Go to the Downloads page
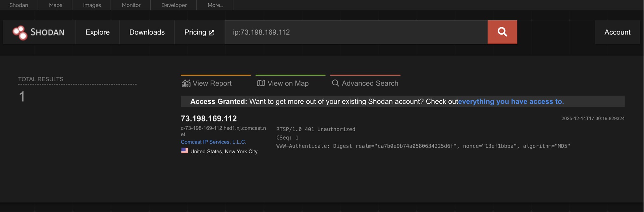 [x=147, y=32]
